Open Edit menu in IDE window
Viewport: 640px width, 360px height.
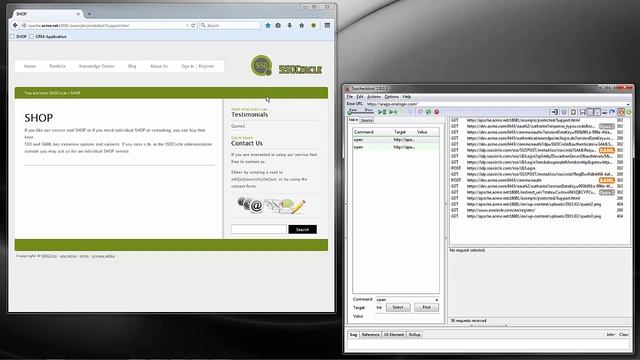coord(360,97)
